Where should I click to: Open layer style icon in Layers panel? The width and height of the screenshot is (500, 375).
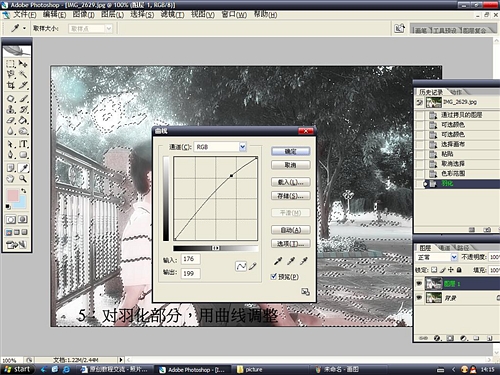[x=437, y=338]
